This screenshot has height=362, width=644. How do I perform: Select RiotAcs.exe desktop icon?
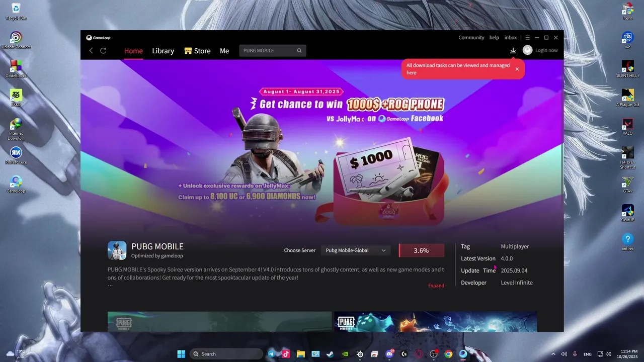tap(16, 155)
